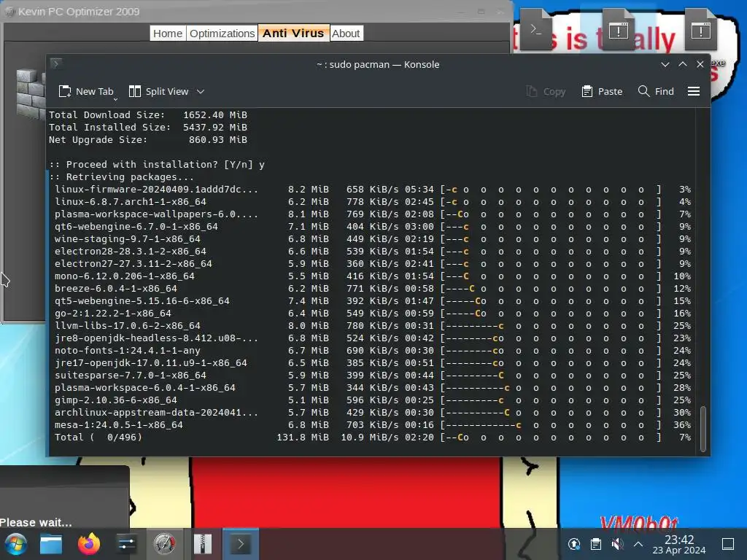
Task: Click the electron28-28.3.1-2-x86_64 line
Action: [373, 252]
